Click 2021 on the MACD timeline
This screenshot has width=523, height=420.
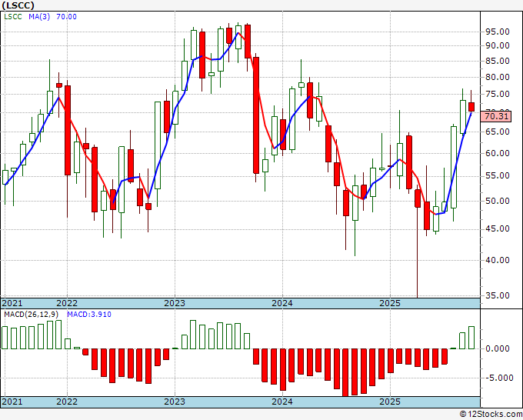(12, 402)
